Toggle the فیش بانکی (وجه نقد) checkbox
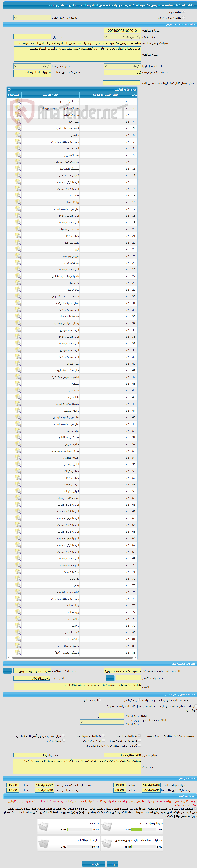 click(x=139, y=741)
